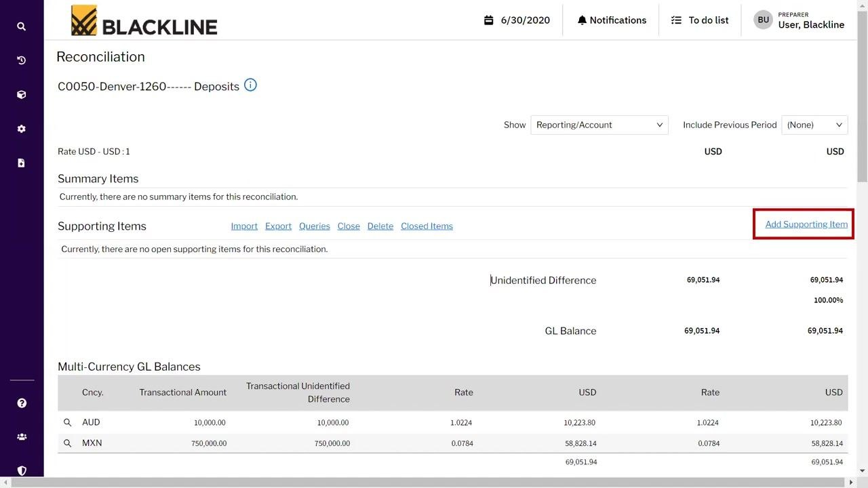Open the cube modules sidebar icon
Screen dimensions: 868x488
tap(21, 95)
